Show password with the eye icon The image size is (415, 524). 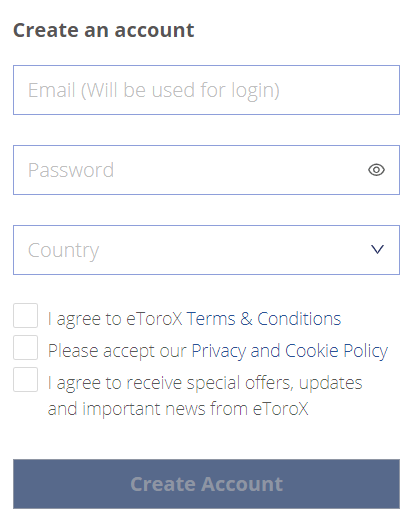point(376,170)
